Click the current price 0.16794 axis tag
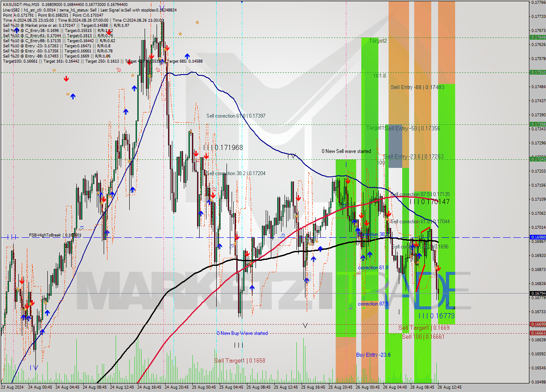This screenshot has width=546, height=392. [x=537, y=293]
